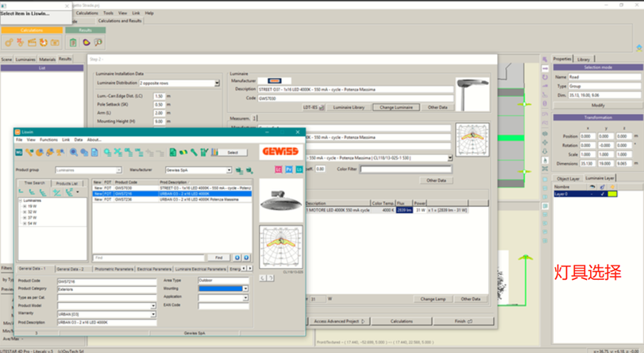Open the Product Model dropdown
The width and height of the screenshot is (644, 353).
(x=153, y=305)
